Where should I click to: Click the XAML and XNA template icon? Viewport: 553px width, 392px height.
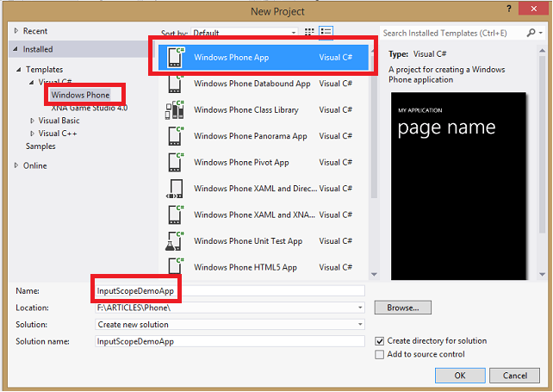pos(175,215)
